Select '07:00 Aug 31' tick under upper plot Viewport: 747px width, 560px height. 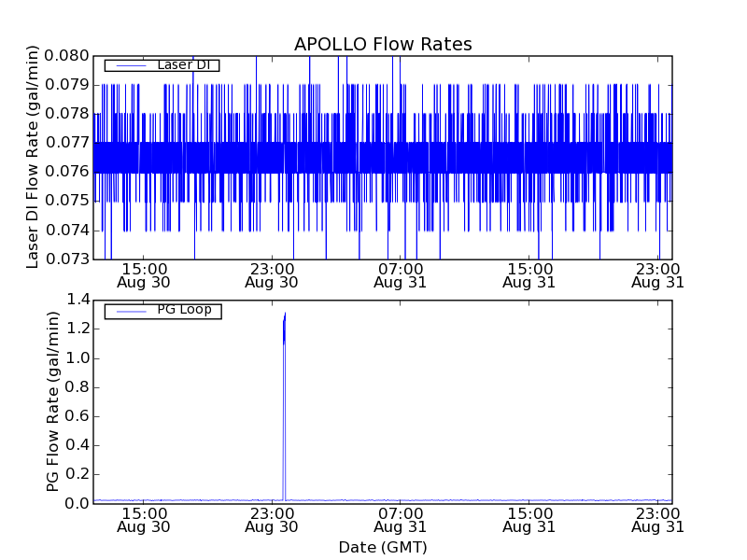(401, 274)
